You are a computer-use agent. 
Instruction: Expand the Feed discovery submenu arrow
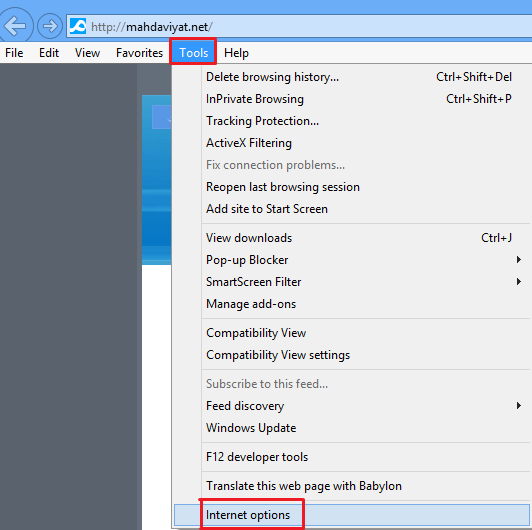click(518, 406)
